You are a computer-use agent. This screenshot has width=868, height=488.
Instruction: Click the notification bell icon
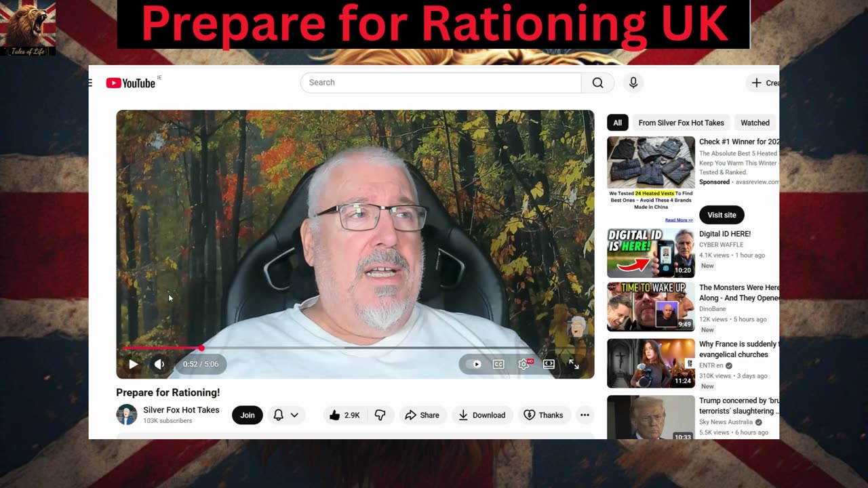[x=278, y=415]
